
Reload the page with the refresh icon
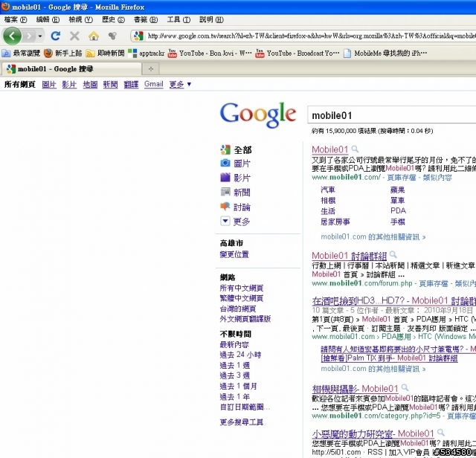tap(56, 36)
